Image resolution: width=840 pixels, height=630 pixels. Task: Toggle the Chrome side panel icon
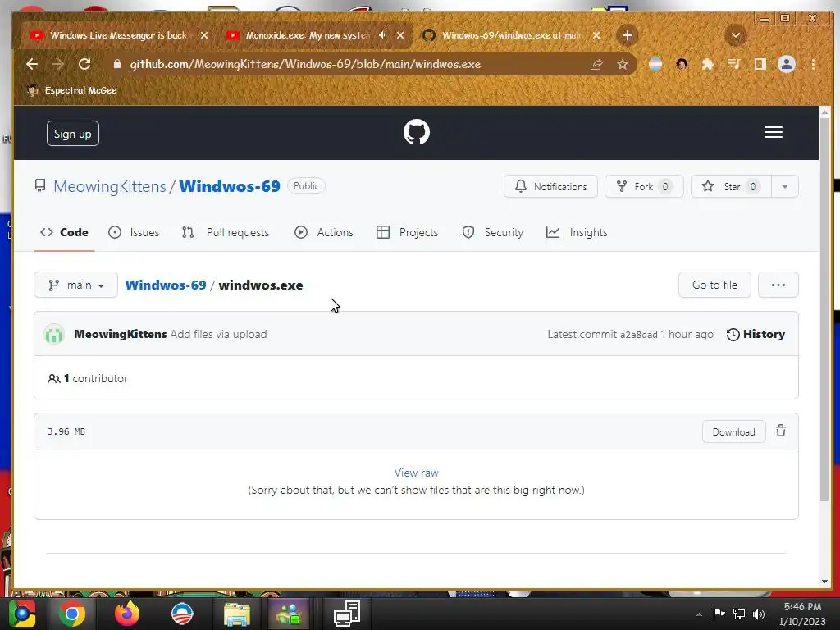coord(760,64)
